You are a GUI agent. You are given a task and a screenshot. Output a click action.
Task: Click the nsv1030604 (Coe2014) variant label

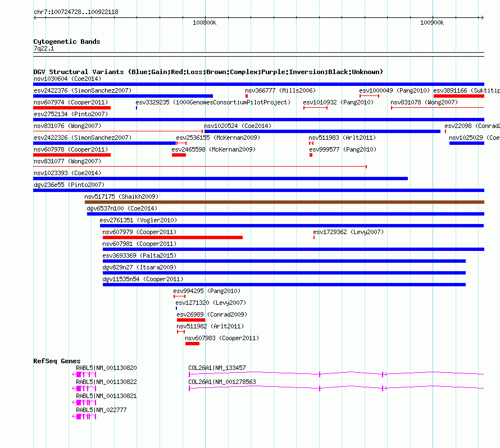point(67,79)
